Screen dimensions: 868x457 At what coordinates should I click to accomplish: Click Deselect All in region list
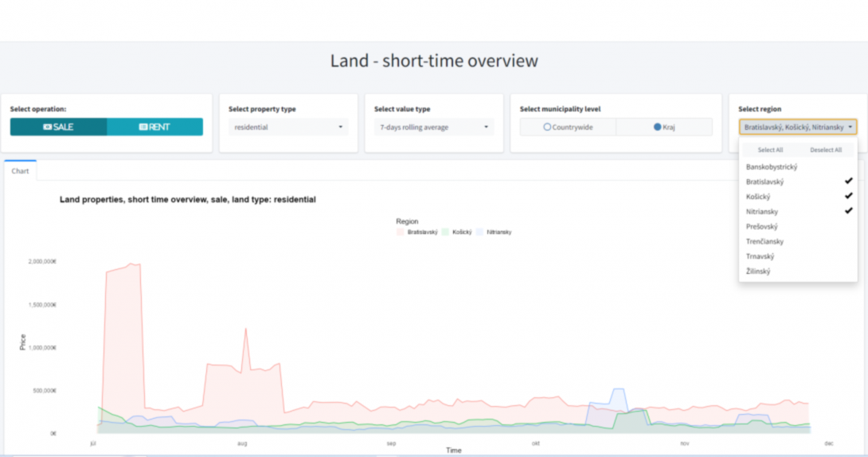(825, 150)
